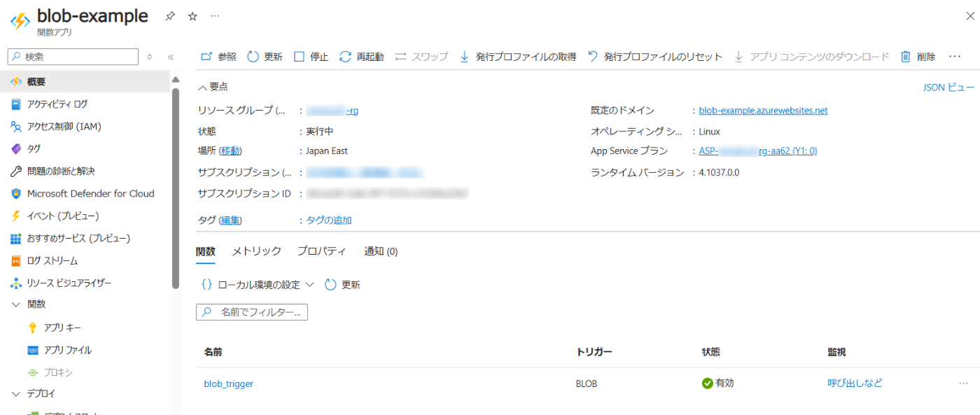
Task: Click the 編集 link next to タグ
Action: click(x=231, y=220)
